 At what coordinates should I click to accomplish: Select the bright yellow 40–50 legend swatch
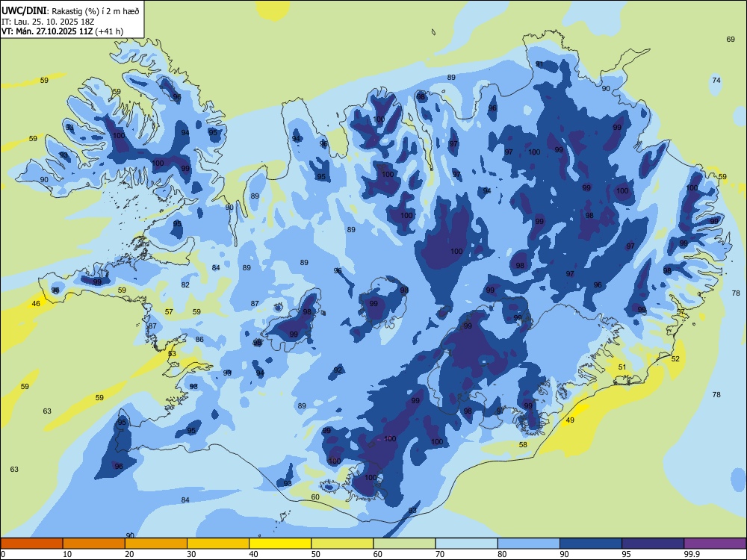tap(280, 544)
